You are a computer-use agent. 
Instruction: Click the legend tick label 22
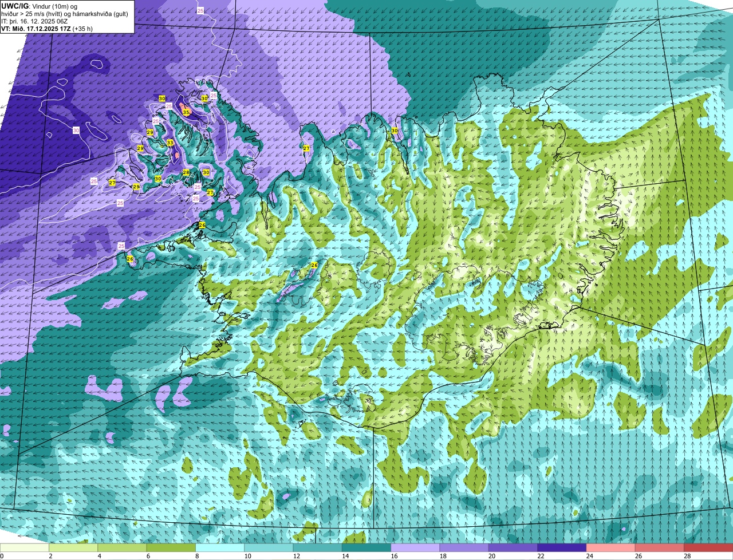tap(541, 556)
